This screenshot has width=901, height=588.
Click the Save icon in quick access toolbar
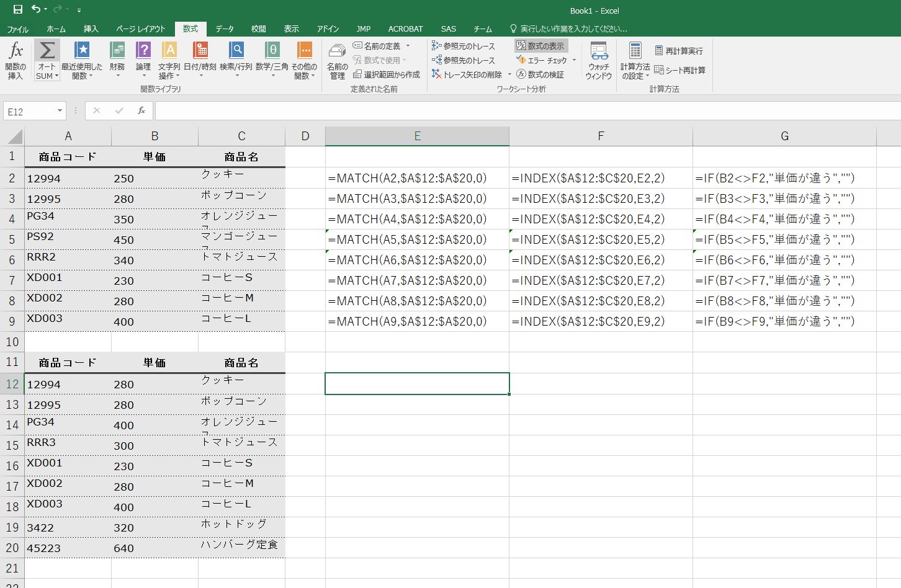(x=18, y=9)
